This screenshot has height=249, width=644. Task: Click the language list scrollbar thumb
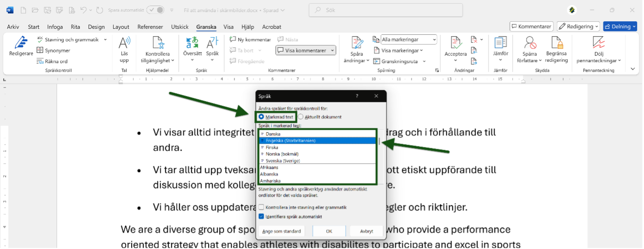(379, 141)
